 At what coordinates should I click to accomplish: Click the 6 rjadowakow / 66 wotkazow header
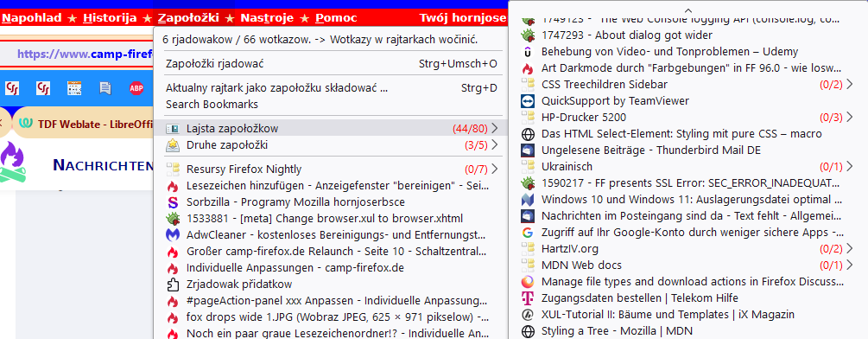tap(320, 40)
